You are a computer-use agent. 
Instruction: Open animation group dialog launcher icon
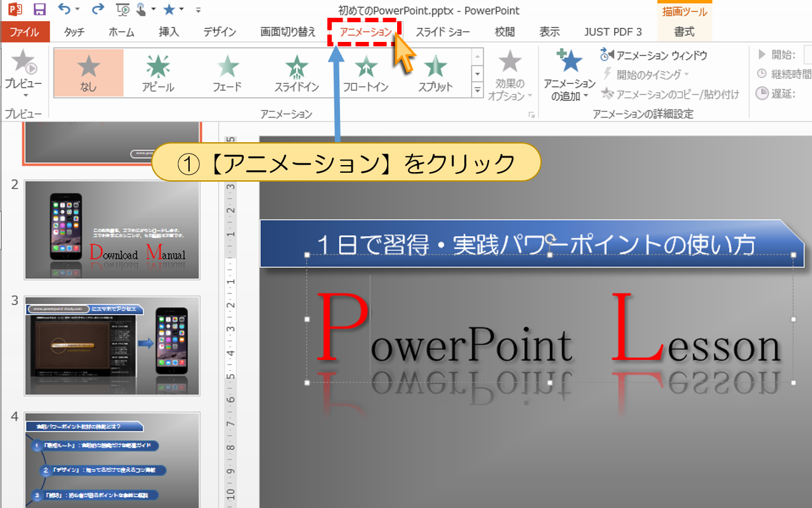(x=532, y=115)
